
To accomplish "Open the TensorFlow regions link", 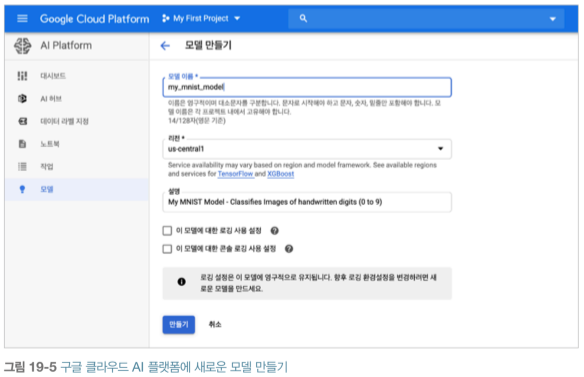I will point(236,174).
